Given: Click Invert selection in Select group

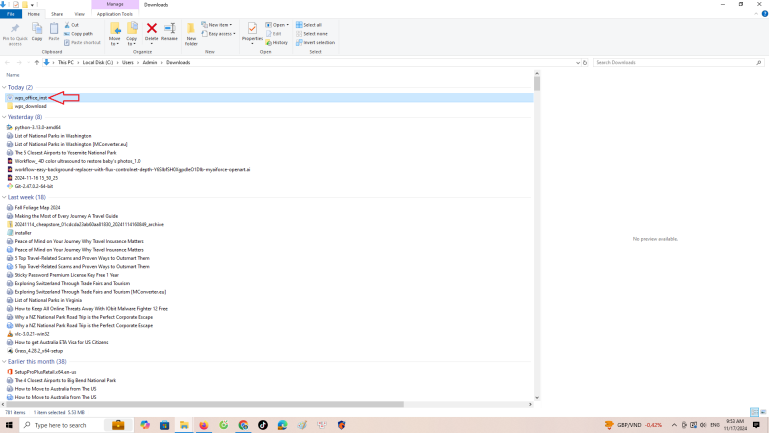Looking at the screenshot, I should click(316, 42).
